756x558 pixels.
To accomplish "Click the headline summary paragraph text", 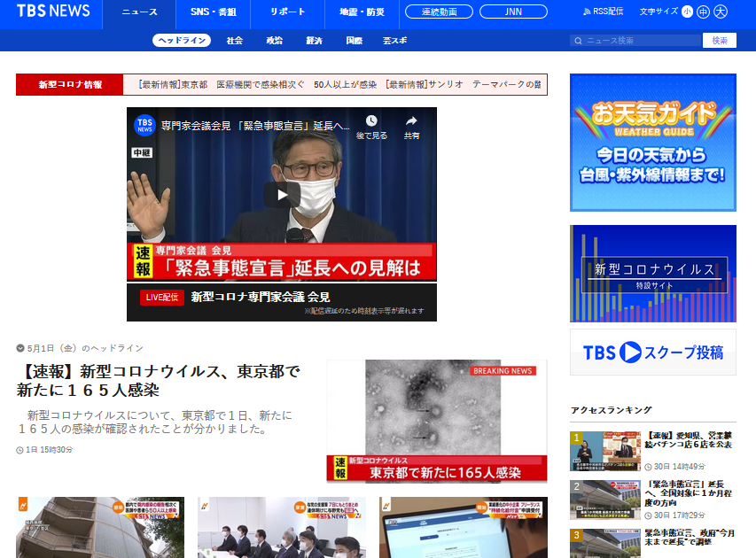I will tap(154, 422).
